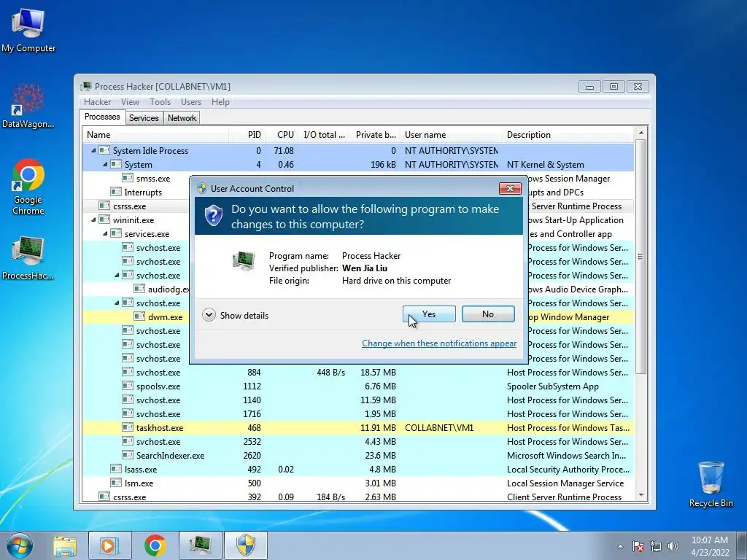Expand Show details chevron in UAC dialog
This screenshot has height=560, width=747.
click(x=209, y=315)
